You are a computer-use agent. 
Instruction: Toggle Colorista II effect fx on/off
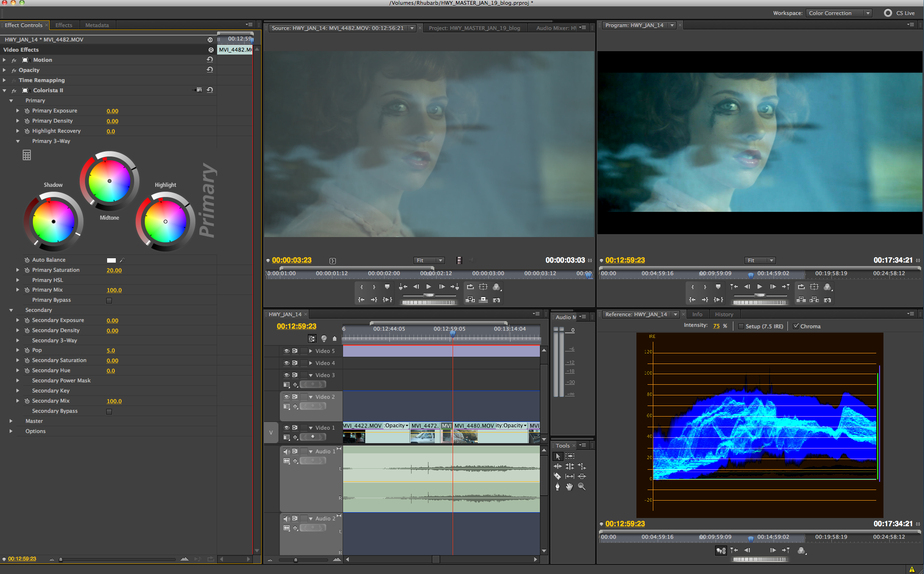click(14, 90)
